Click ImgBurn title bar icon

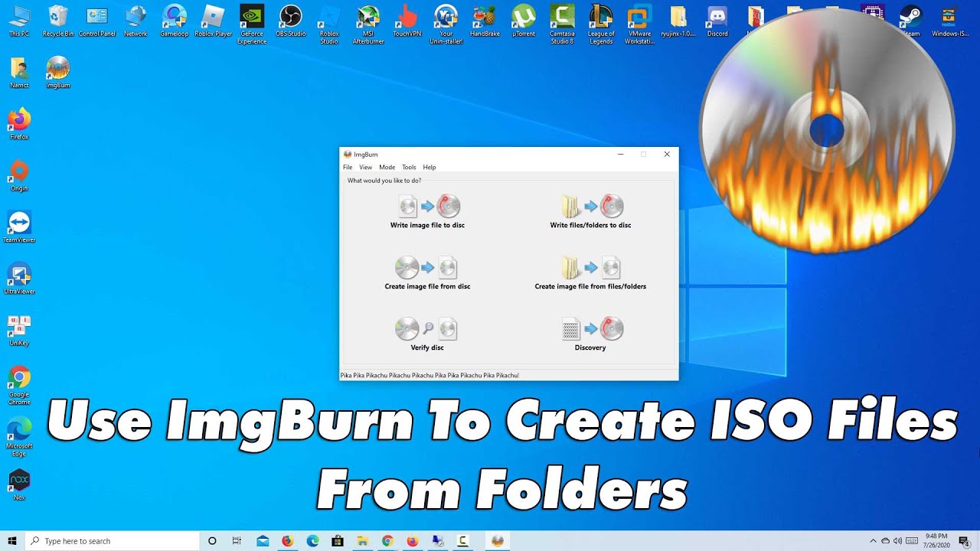point(347,154)
